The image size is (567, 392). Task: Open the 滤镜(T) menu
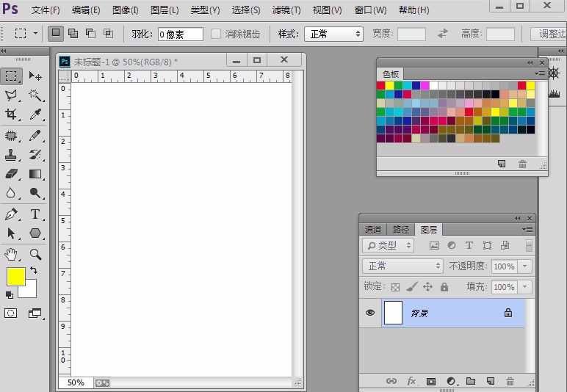click(x=286, y=10)
